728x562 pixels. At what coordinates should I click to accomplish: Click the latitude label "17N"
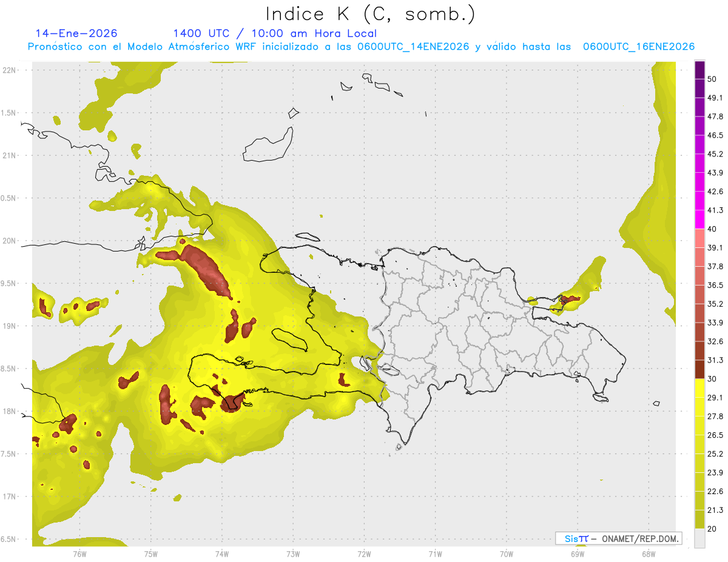pyautogui.click(x=10, y=497)
